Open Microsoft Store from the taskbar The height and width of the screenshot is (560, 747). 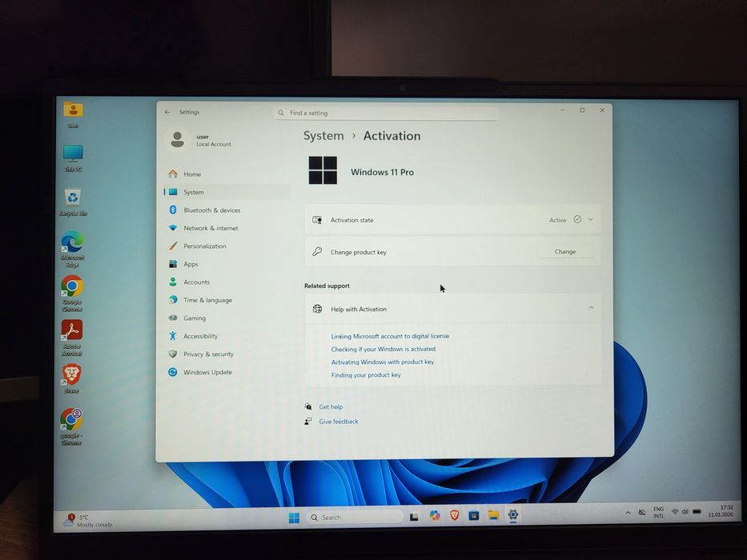click(473, 514)
